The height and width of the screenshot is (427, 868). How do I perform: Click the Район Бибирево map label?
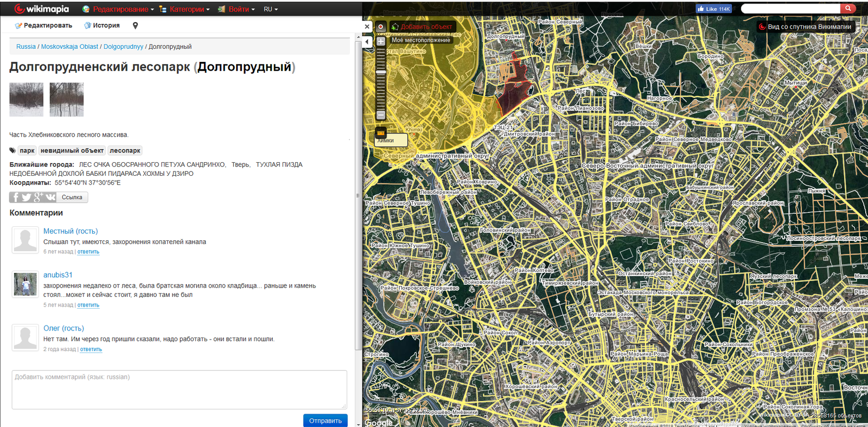point(636,124)
